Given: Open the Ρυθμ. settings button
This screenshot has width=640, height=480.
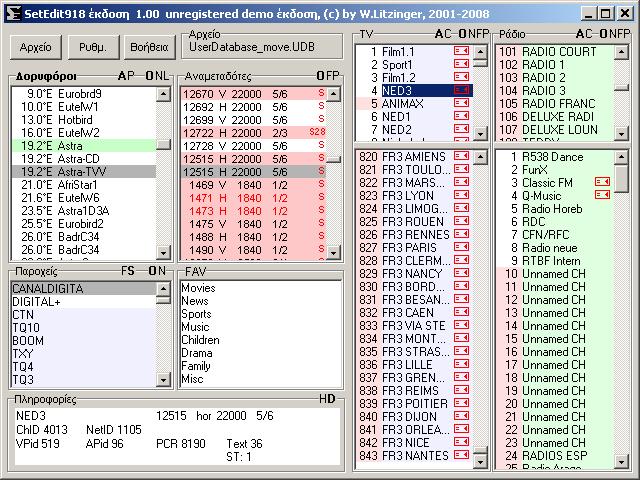Looking at the screenshot, I should tap(93, 47).
